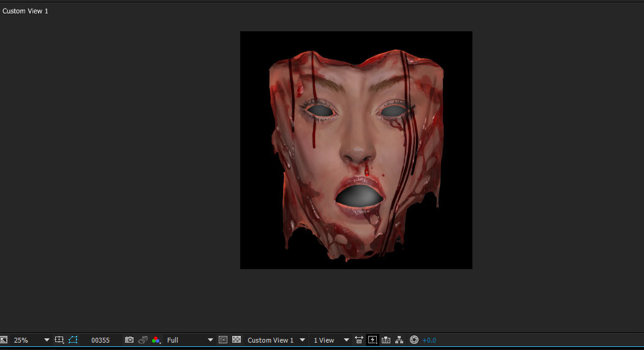
Task: Toggle mask and shape path visibility
Action: [74, 340]
